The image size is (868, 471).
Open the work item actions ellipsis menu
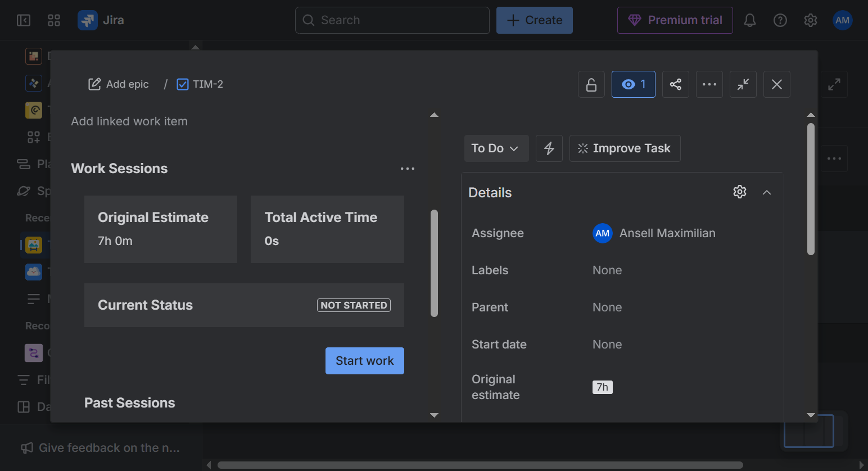tap(709, 84)
